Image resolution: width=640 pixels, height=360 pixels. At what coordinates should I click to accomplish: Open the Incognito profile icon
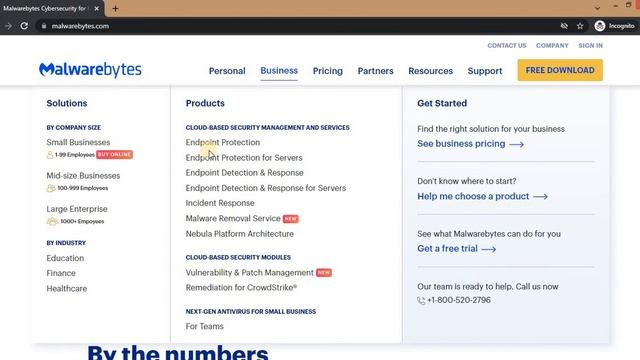(600, 26)
